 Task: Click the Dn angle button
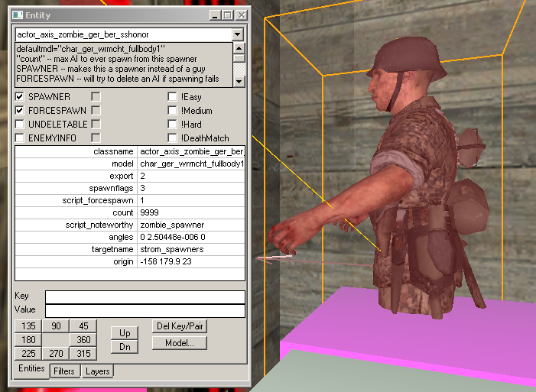tap(125, 347)
